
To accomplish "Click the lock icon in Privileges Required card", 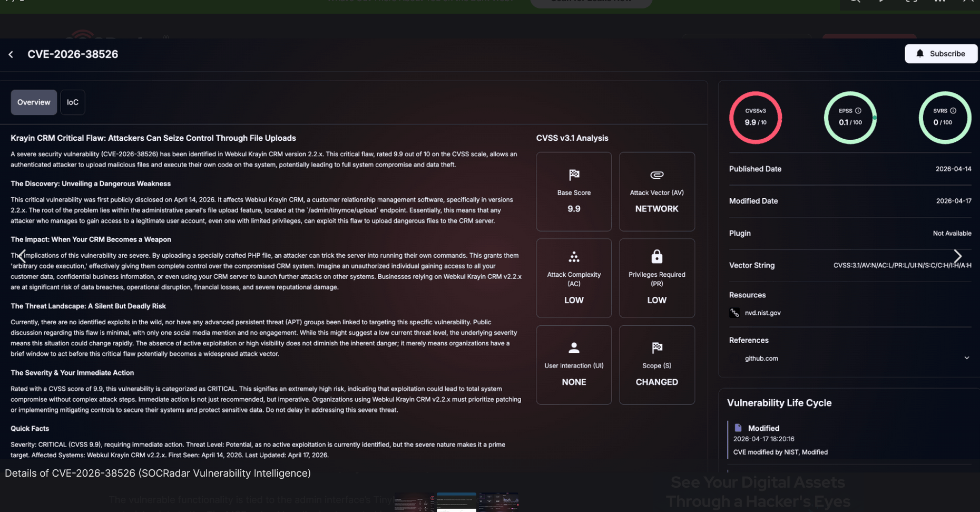I will coord(656,257).
